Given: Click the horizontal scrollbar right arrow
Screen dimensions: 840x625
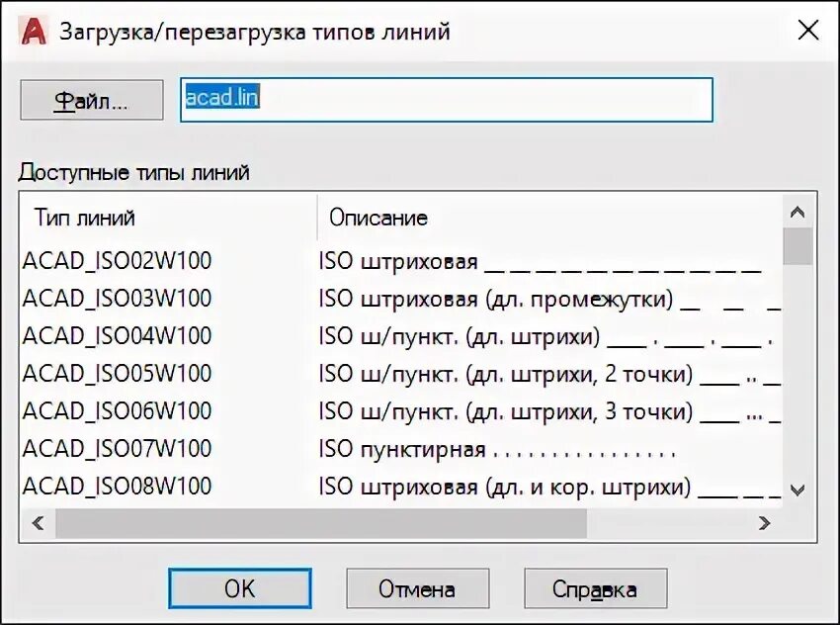Looking at the screenshot, I should coord(764,523).
